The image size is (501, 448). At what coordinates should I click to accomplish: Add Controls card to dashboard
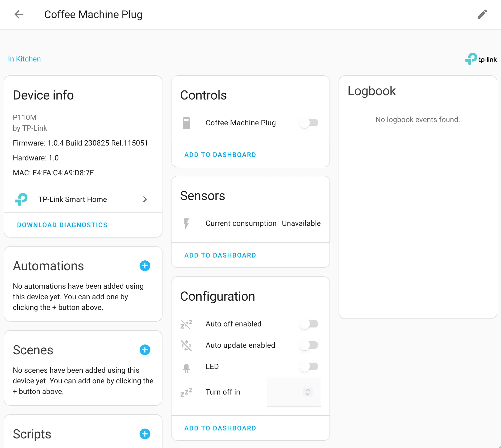(x=220, y=155)
